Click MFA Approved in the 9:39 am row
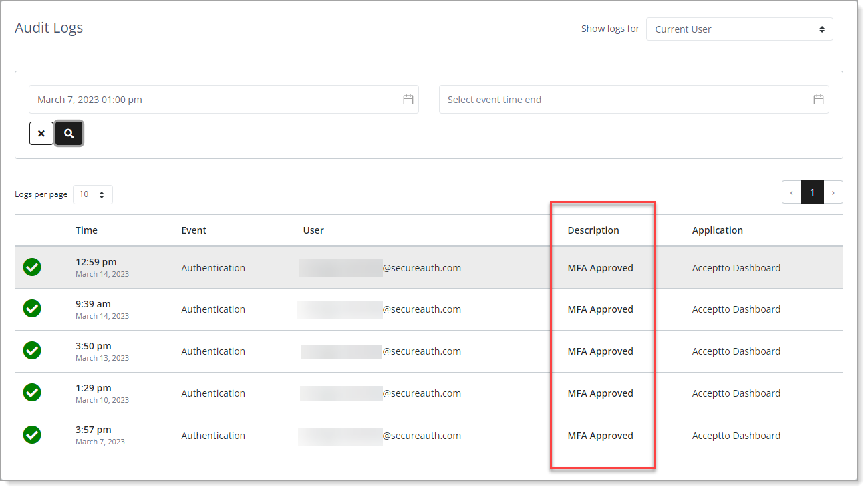Image resolution: width=868 pixels, height=491 pixels. pos(600,309)
